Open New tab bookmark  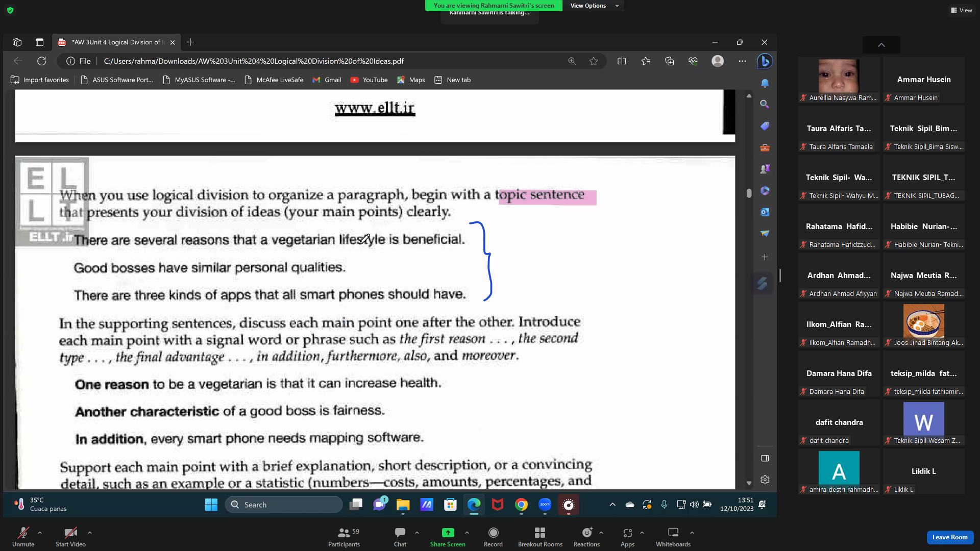pyautogui.click(x=453, y=80)
